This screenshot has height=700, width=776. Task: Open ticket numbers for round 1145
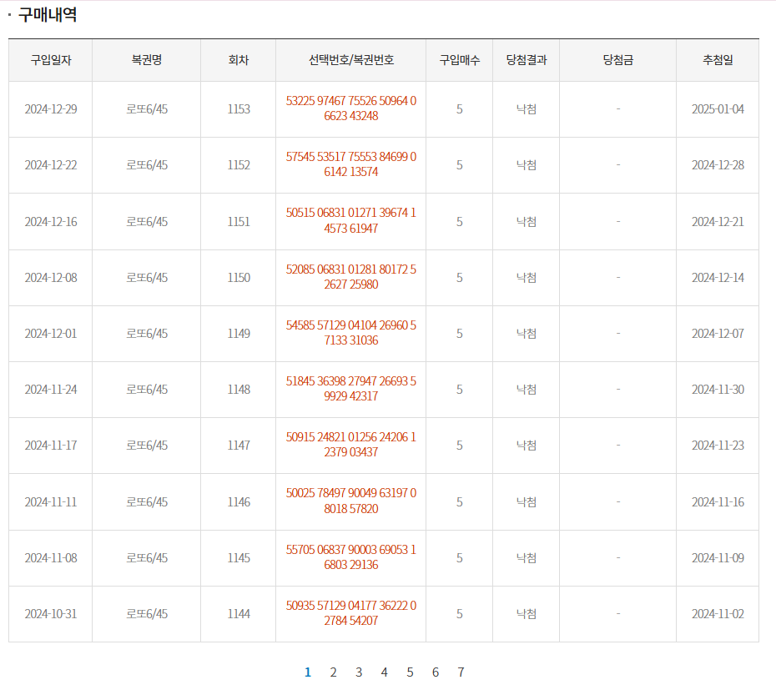pyautogui.click(x=350, y=557)
